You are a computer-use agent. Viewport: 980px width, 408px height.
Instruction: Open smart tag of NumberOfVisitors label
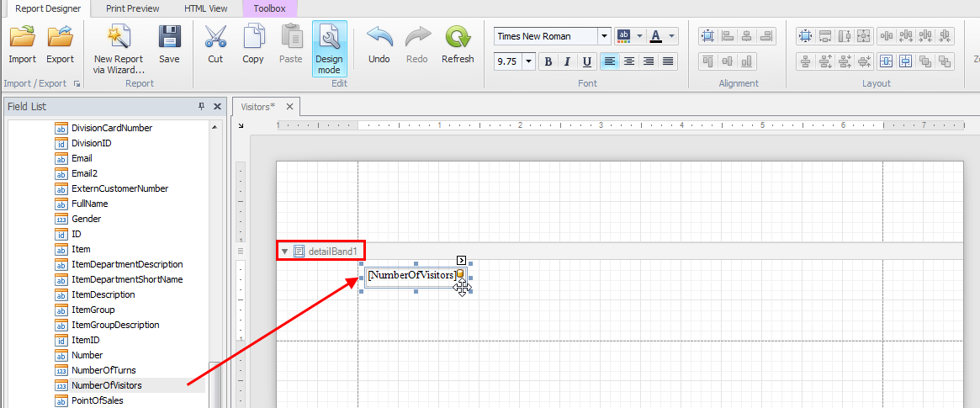point(462,261)
